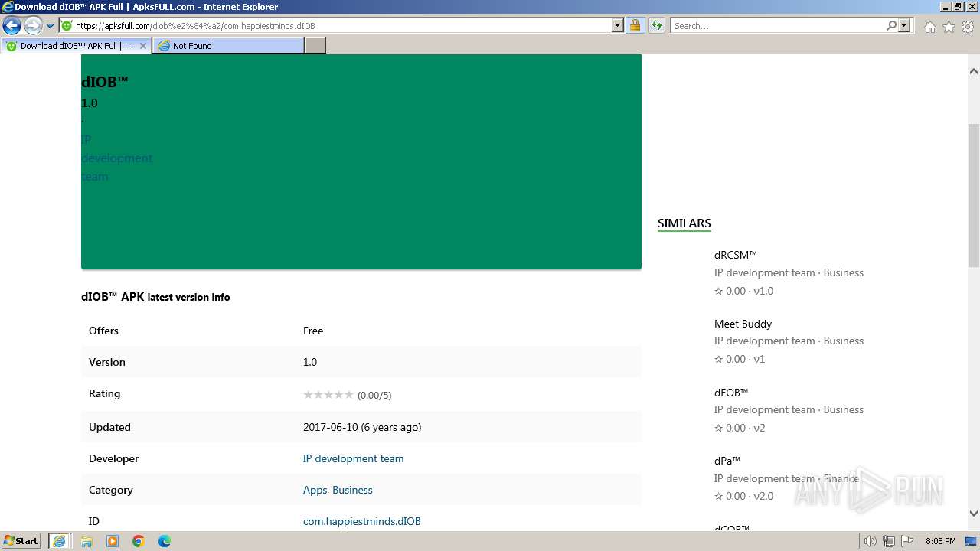Select the Updated date 2017-06-10 text

click(362, 427)
